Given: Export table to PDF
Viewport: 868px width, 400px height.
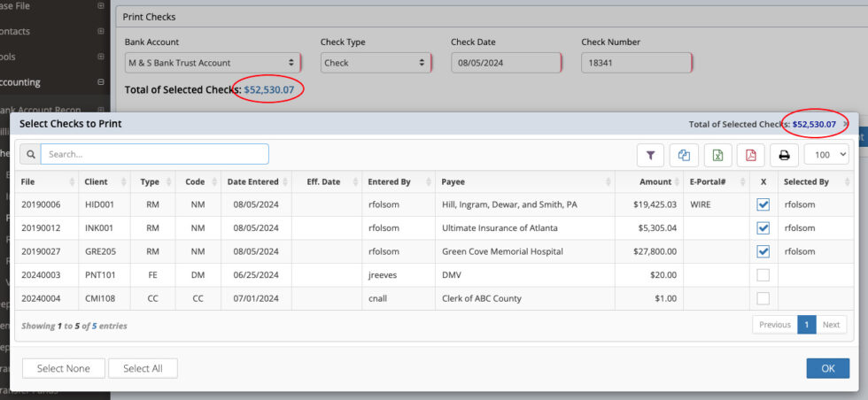Looking at the screenshot, I should click(751, 156).
